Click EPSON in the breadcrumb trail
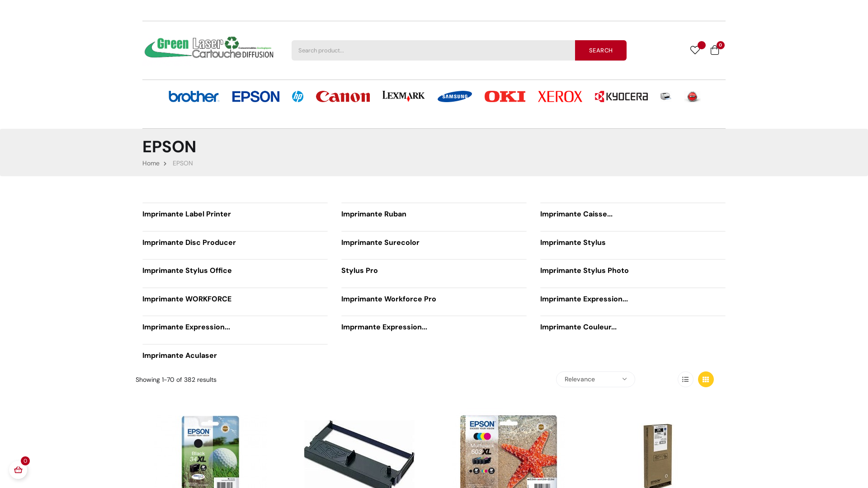 (183, 163)
